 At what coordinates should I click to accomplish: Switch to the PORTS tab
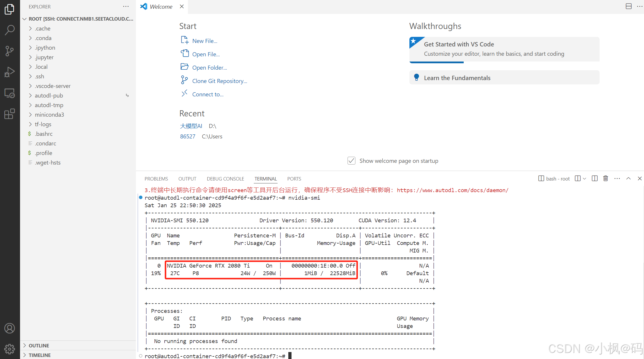294,179
